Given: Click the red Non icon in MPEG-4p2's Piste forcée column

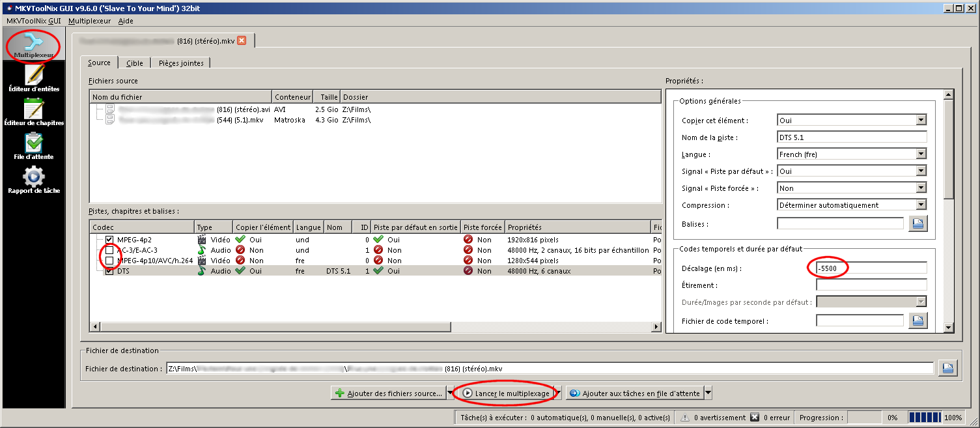Looking at the screenshot, I should tap(468, 240).
